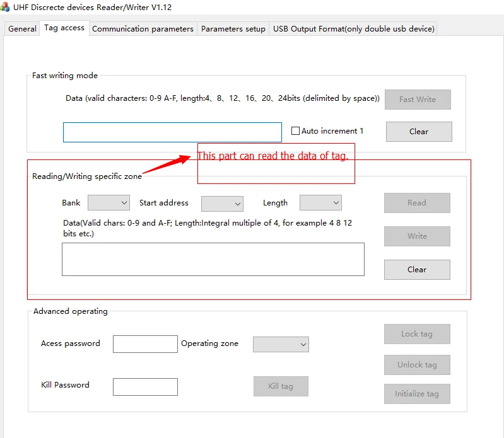504x438 pixels.
Task: Go to the Parameters setup tab
Action: click(x=233, y=29)
